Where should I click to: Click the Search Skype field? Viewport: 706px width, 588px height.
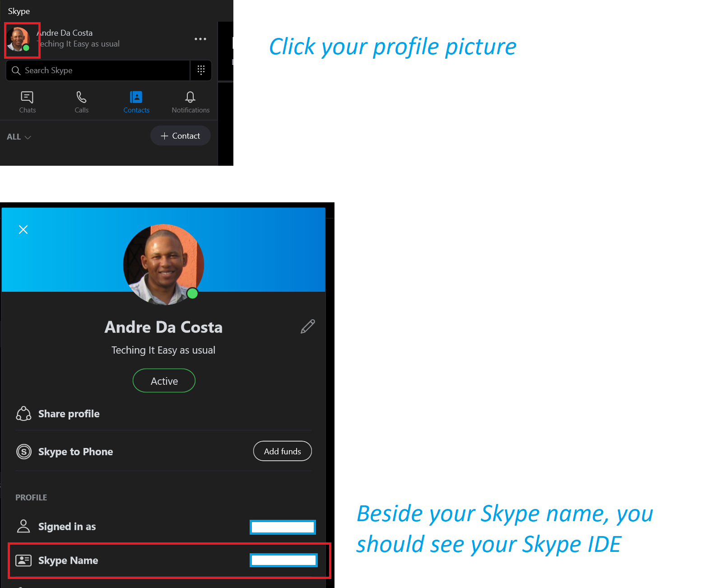[x=98, y=70]
